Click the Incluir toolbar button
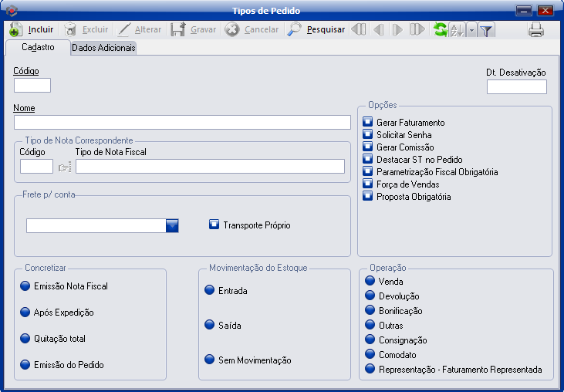This screenshot has width=564, height=392. coord(32,30)
